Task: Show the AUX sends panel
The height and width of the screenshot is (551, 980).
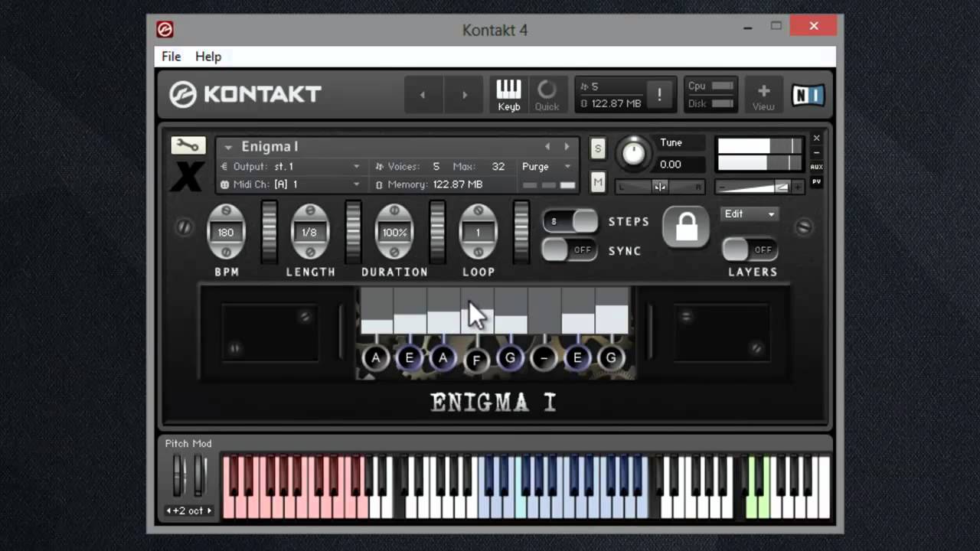Action: coord(816,167)
